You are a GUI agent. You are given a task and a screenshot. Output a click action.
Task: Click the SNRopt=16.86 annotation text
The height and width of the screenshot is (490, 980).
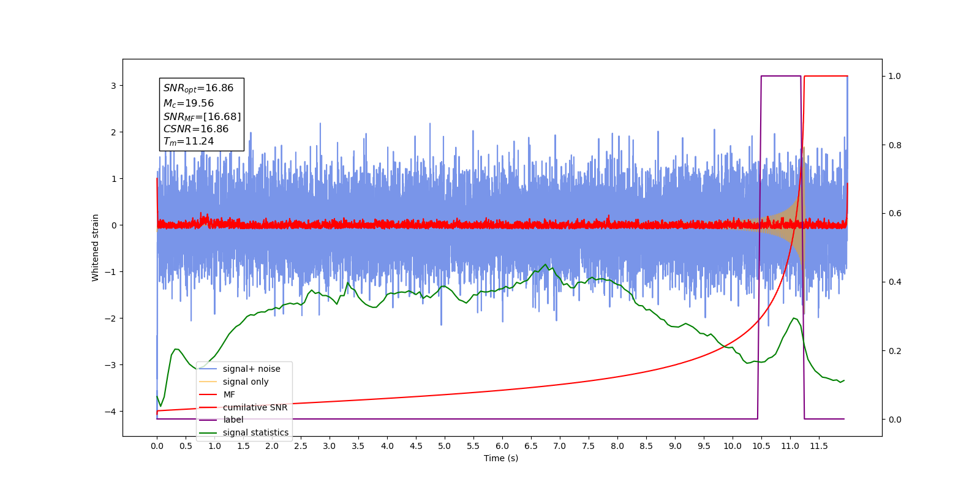[x=198, y=88]
